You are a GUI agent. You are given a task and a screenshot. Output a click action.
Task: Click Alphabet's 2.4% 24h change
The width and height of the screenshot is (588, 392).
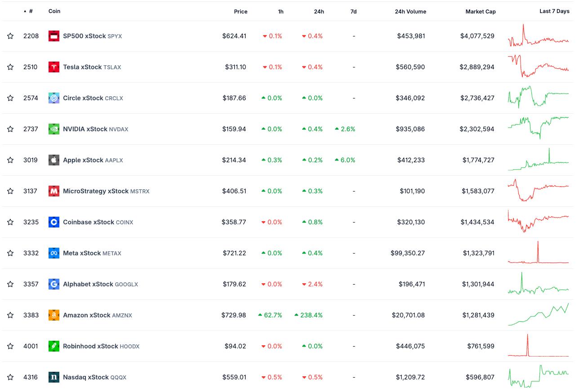[x=312, y=284]
